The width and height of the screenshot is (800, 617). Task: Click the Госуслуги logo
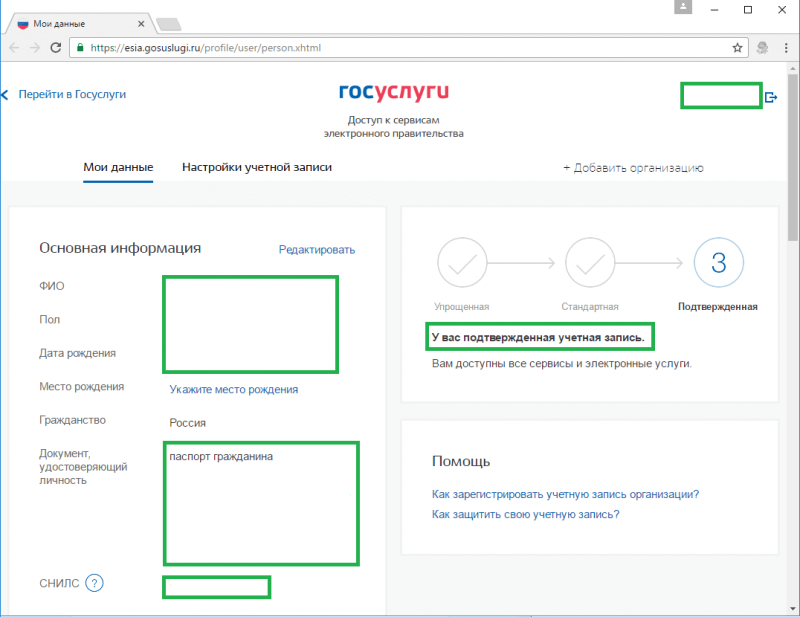(393, 93)
